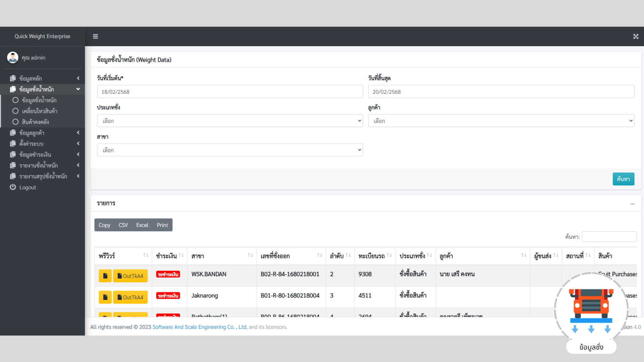The image size is (644, 362).
Task: Export the table using the Excel button
Action: pyautogui.click(x=142, y=225)
